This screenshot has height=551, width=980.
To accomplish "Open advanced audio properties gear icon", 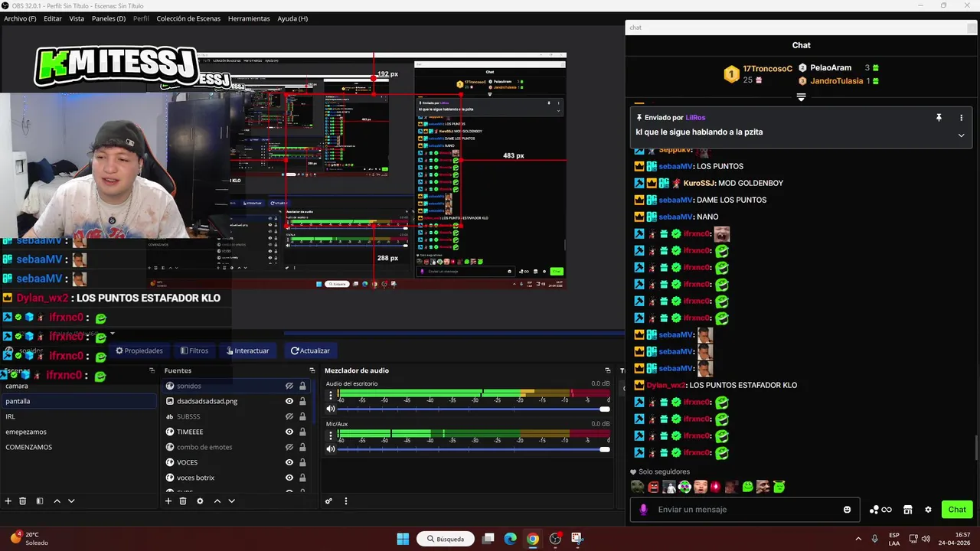I will [328, 501].
